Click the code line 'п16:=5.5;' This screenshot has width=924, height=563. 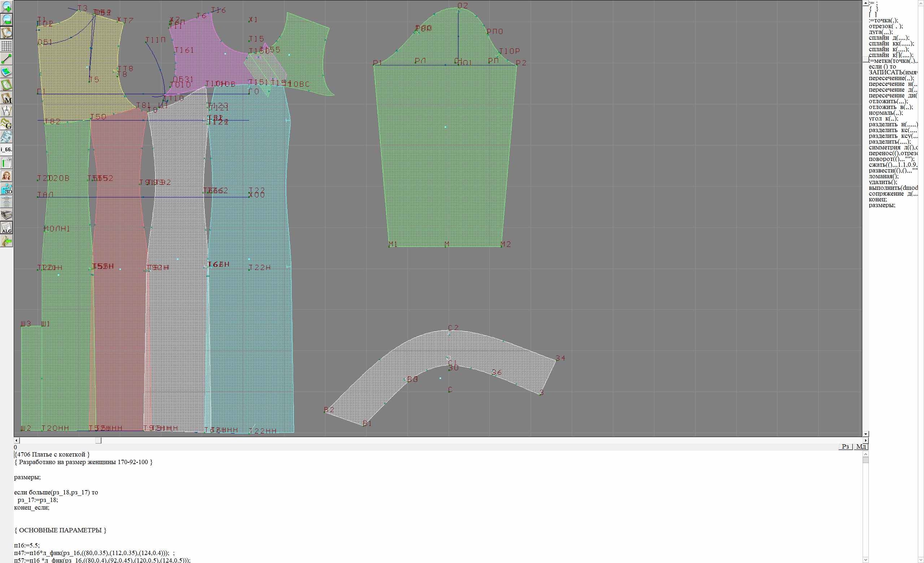(x=27, y=545)
